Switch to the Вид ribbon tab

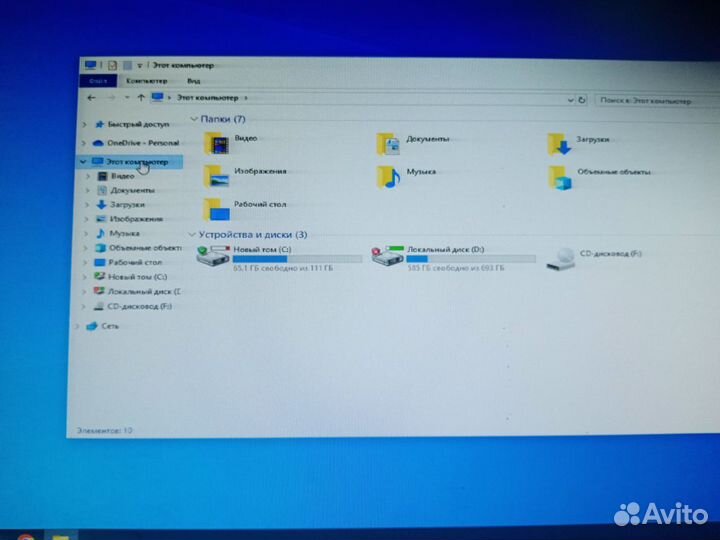pyautogui.click(x=193, y=80)
